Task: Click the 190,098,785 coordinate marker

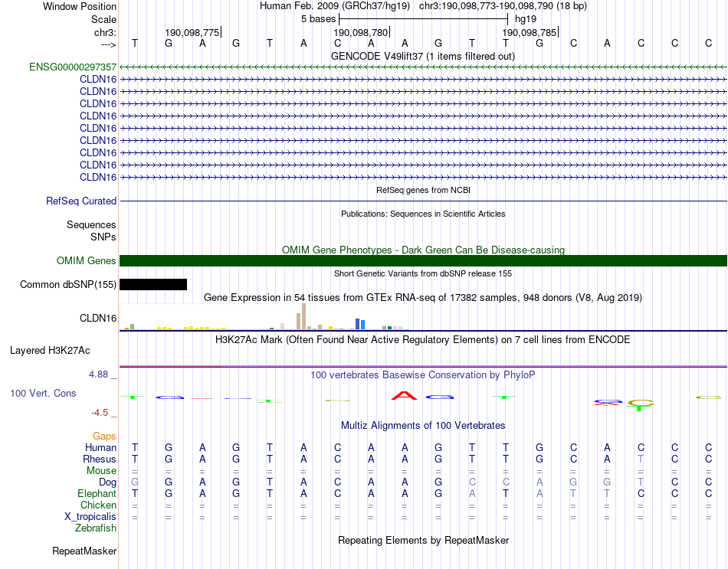Action: (530, 32)
